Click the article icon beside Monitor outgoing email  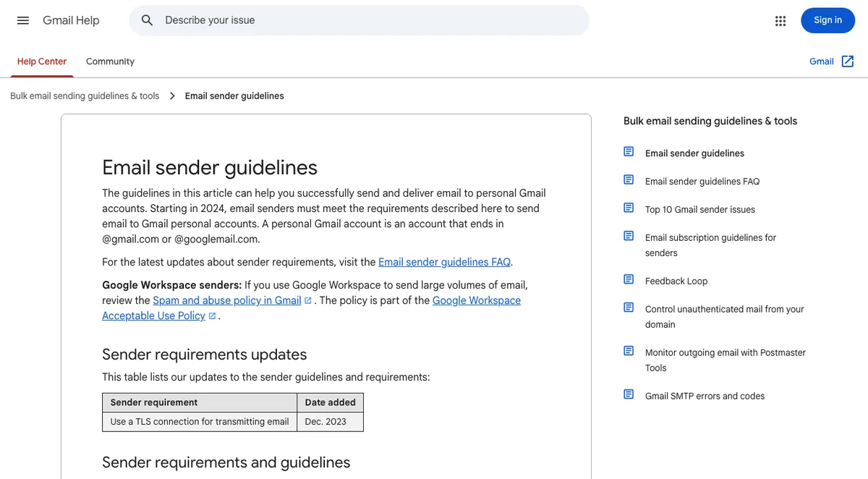tap(629, 352)
